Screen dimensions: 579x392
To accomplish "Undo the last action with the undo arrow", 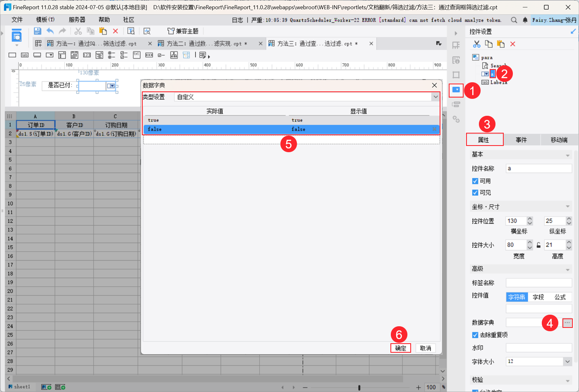I will click(x=50, y=31).
